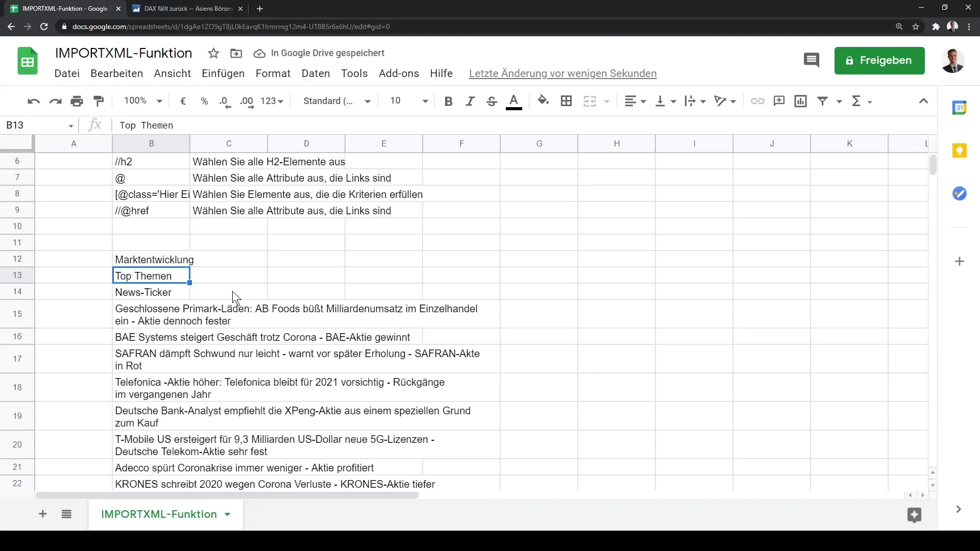Format as percent icon
980x551 pixels.
pos(205,101)
